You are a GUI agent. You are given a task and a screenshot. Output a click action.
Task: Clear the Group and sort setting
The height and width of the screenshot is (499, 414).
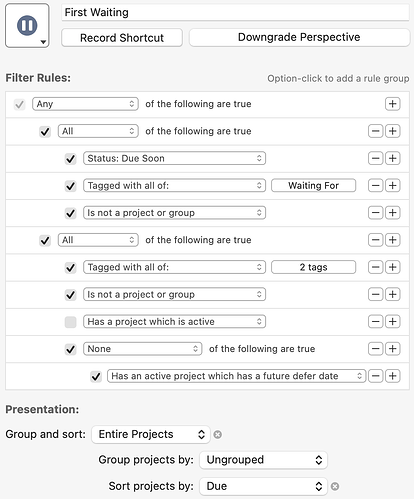tap(218, 435)
